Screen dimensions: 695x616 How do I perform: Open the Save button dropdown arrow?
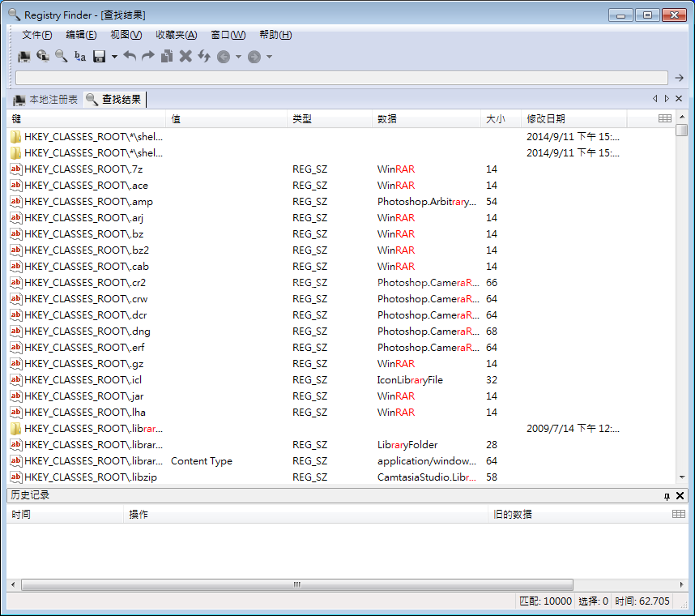[114, 57]
